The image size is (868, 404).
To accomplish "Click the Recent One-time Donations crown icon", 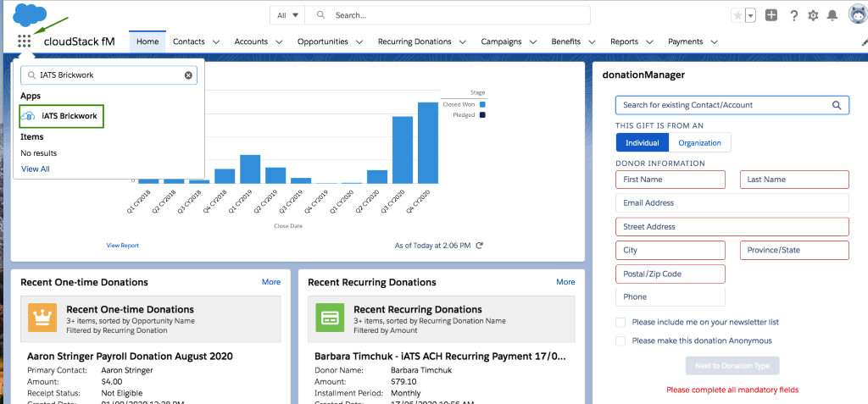I will click(x=42, y=318).
